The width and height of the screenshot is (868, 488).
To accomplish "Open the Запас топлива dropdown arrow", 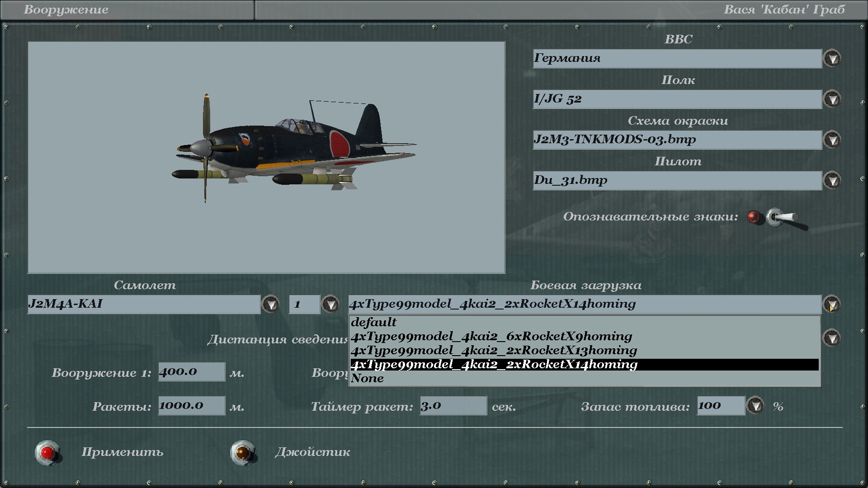I will [755, 406].
